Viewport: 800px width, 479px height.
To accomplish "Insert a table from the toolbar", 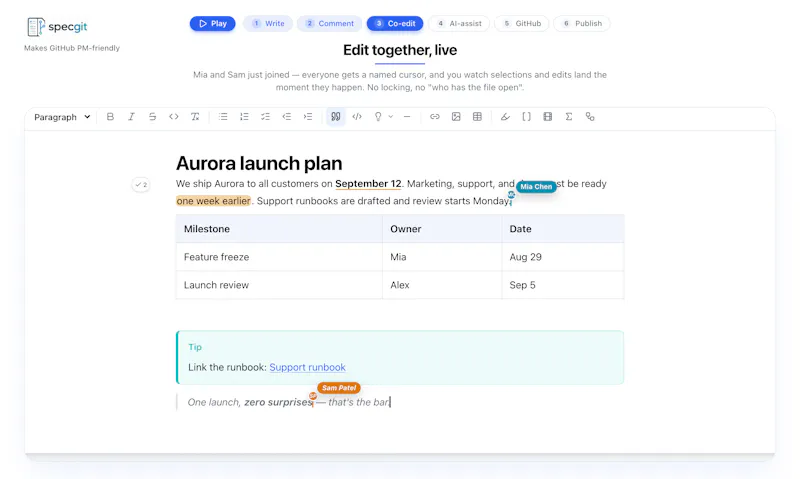I will 477,117.
